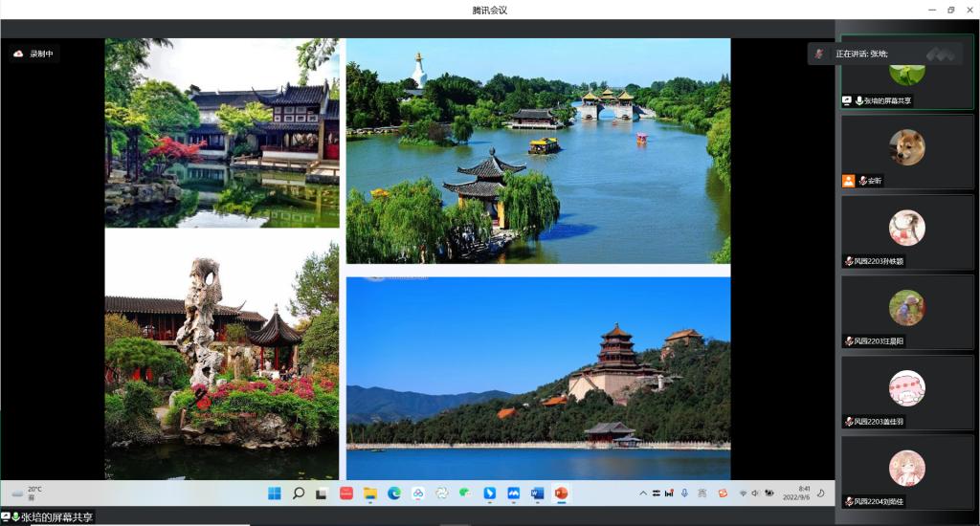Screen dimensions: 980x526
Task: Click the mic icon next to 风园2203孙铁颖
Action: [x=849, y=261]
